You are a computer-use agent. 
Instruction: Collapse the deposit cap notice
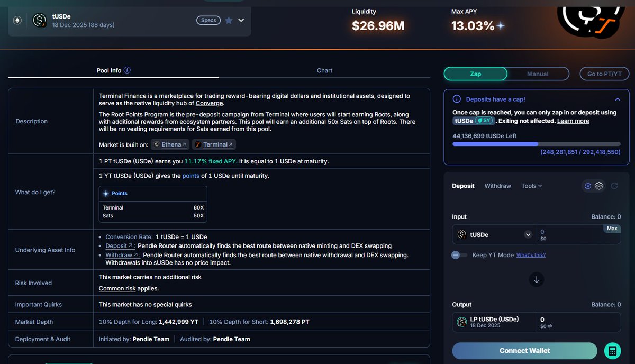click(617, 99)
